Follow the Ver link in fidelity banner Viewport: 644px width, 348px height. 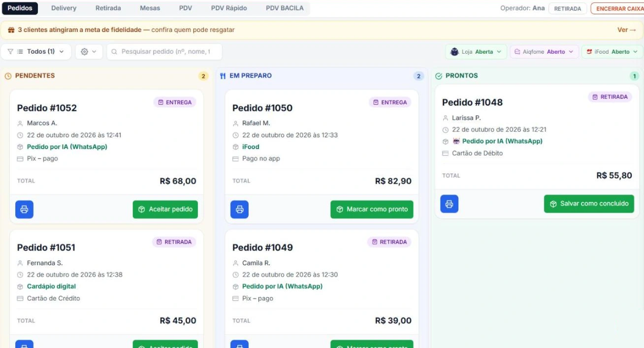click(626, 30)
